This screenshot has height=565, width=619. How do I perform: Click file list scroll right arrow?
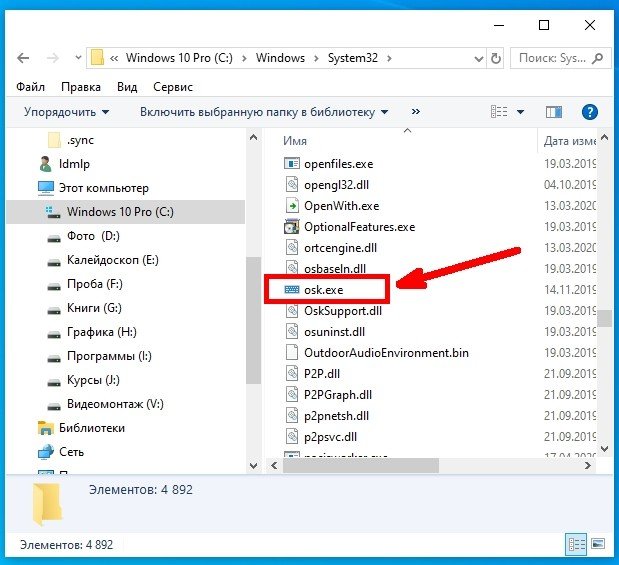click(588, 466)
